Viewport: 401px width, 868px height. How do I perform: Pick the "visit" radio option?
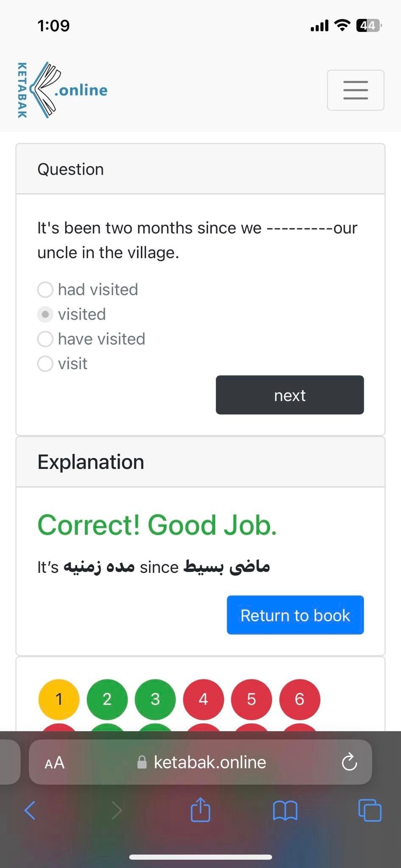45,364
